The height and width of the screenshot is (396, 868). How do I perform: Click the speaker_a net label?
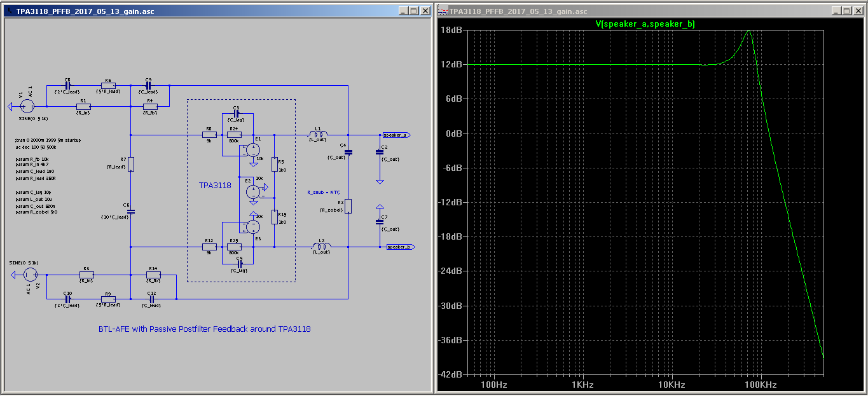click(396, 135)
